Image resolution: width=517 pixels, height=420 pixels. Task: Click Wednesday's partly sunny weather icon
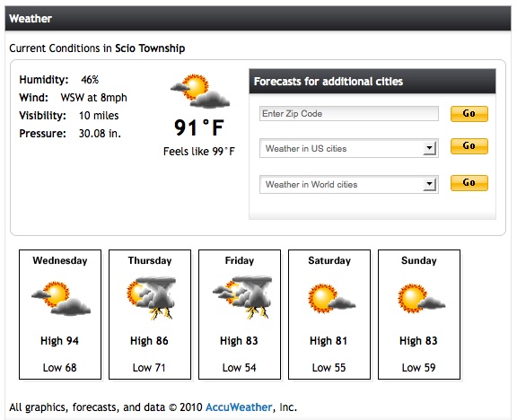click(61, 298)
